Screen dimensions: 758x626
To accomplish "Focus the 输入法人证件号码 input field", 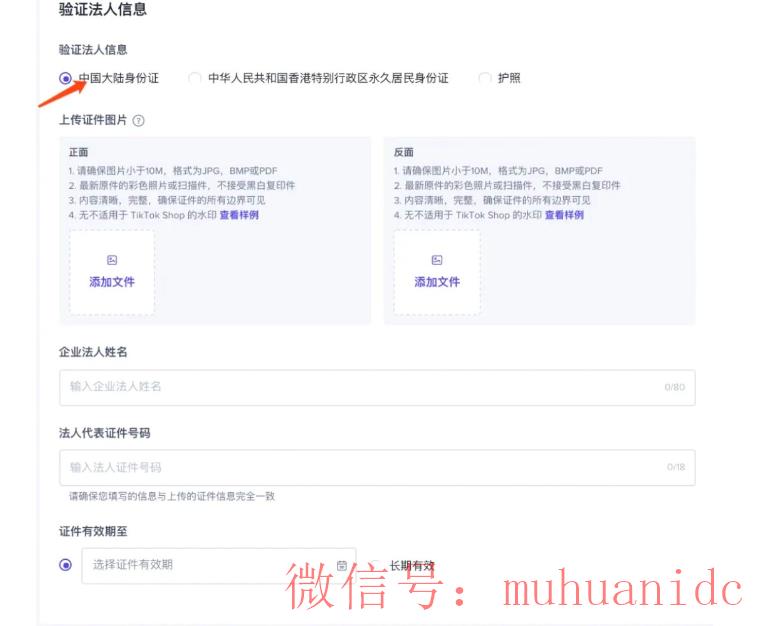I will [377, 467].
